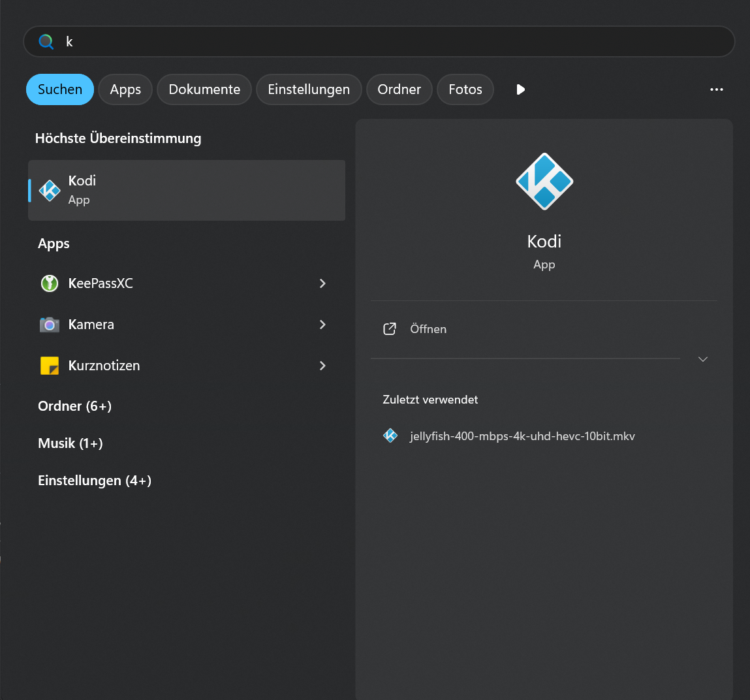The image size is (750, 700).
Task: Switch to the Dokumente filter tab
Action: coord(204,89)
